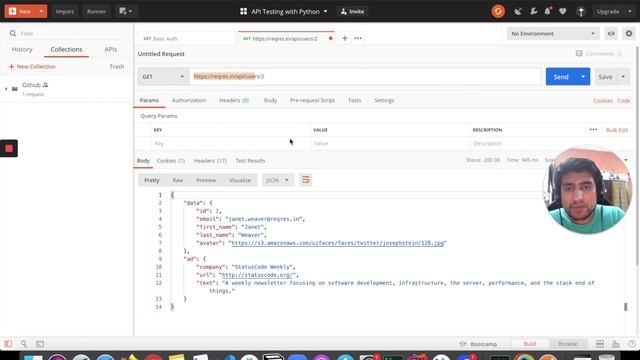Open the help icon in status bar
640x360 pixels.
[632, 344]
